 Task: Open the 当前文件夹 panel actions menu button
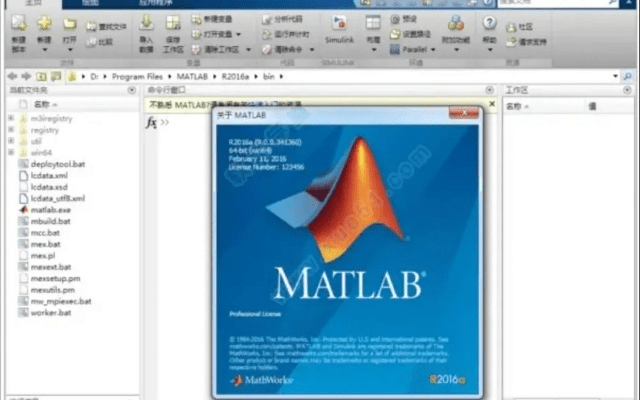[131, 90]
